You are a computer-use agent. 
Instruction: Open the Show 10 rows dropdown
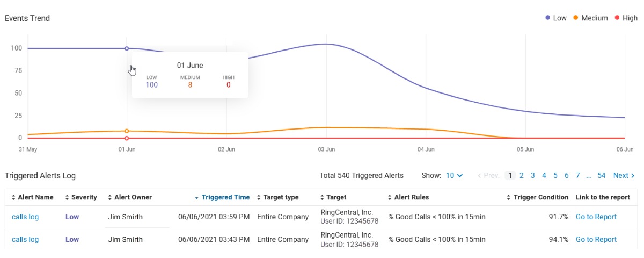(x=454, y=175)
